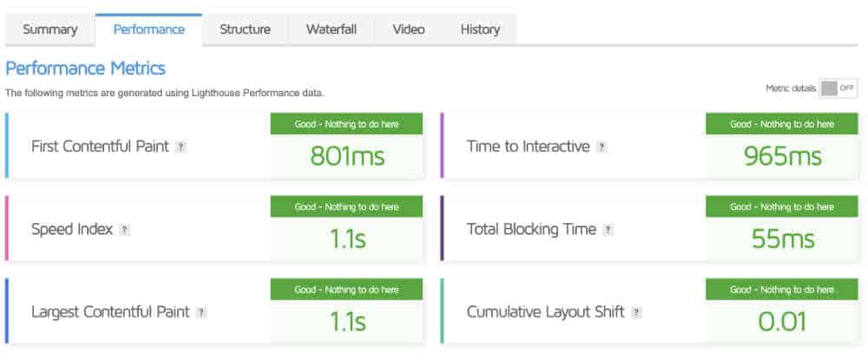This screenshot has height=353, width=868.
Task: Click help icon beside Time to Interactive
Action: click(602, 147)
